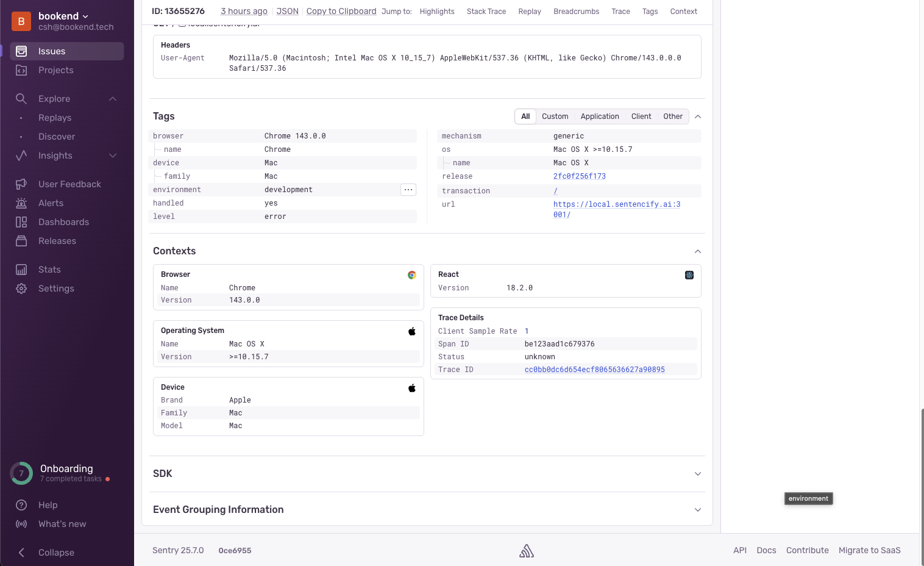Click the Sentry logo in footer
924x566 pixels.
[527, 551]
